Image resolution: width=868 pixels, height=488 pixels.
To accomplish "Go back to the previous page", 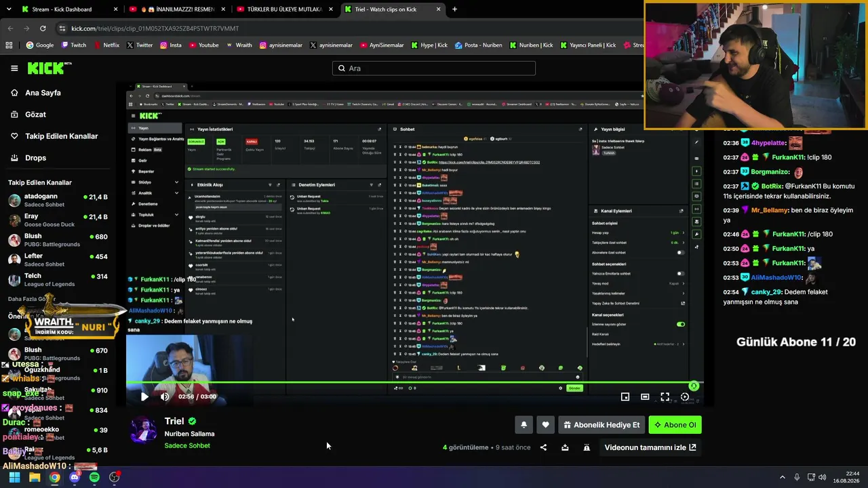I will click(x=10, y=28).
